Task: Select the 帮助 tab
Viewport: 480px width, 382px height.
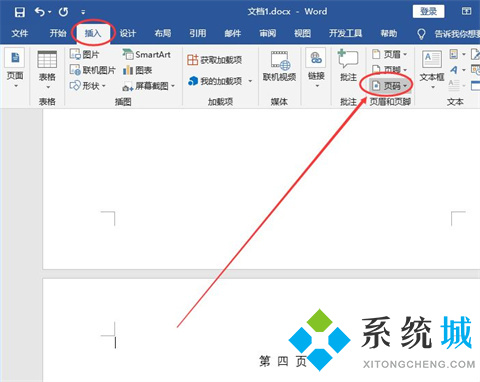Action: coord(389,33)
